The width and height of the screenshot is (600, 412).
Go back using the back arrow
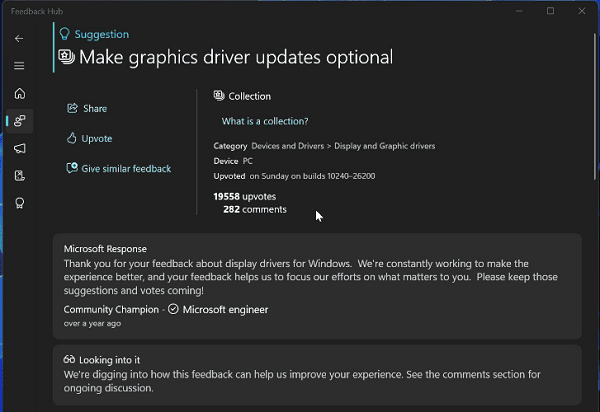pos(19,39)
